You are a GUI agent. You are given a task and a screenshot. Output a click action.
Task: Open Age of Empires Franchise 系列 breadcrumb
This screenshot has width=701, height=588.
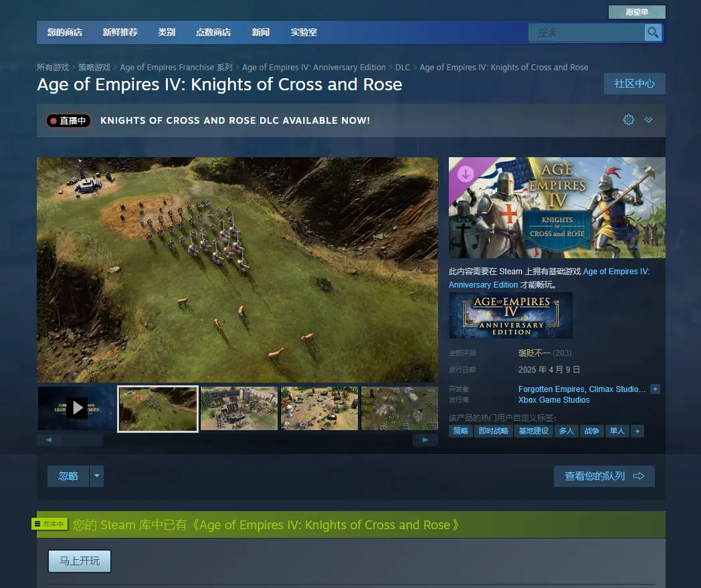(176, 68)
